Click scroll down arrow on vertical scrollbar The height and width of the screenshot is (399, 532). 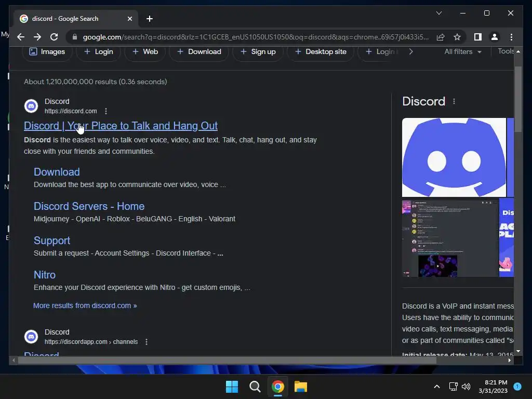point(518,352)
